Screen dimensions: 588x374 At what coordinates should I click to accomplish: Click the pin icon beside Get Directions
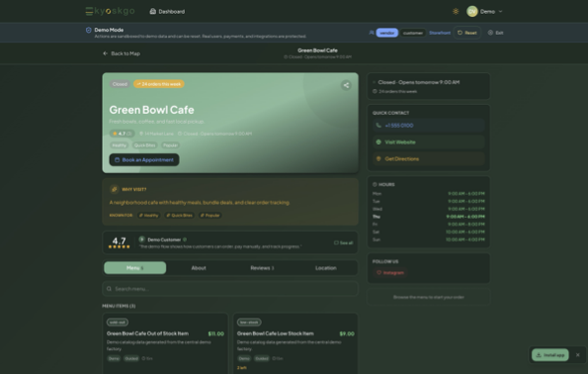(378, 159)
